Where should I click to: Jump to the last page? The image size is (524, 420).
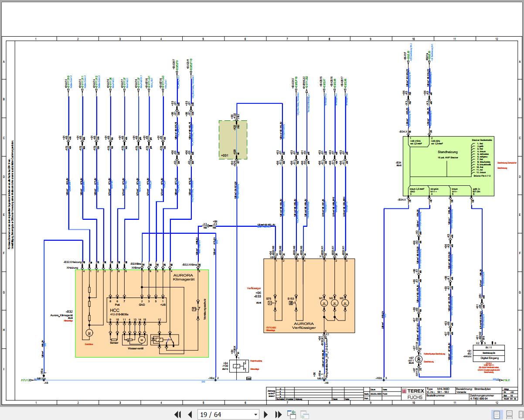point(278,414)
